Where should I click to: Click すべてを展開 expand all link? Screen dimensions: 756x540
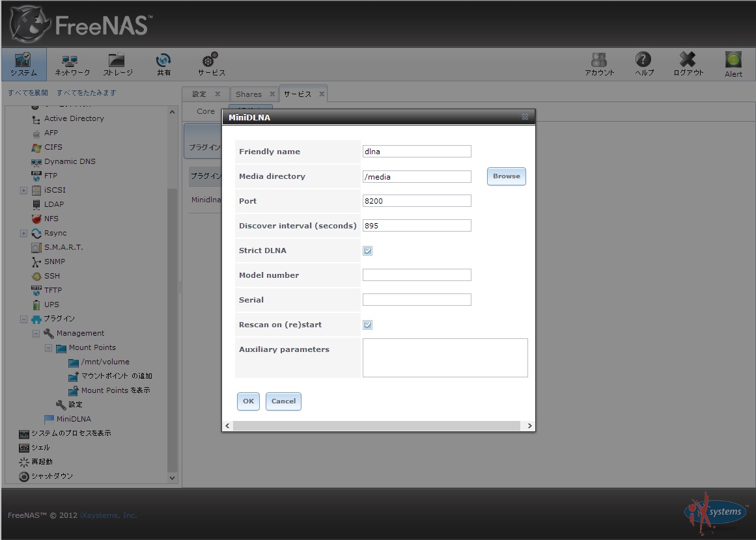click(28, 92)
